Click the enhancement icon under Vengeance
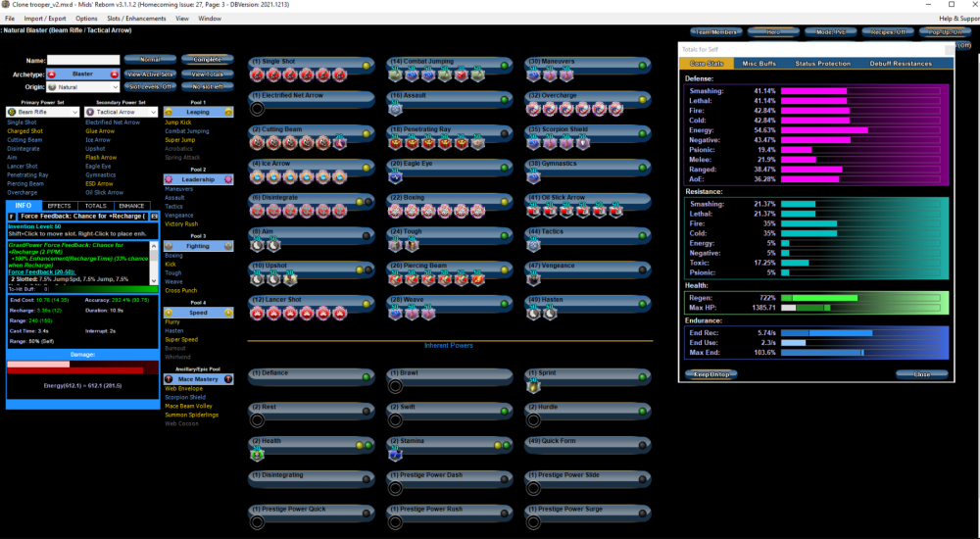Image resolution: width=980 pixels, height=539 pixels. coord(535,279)
